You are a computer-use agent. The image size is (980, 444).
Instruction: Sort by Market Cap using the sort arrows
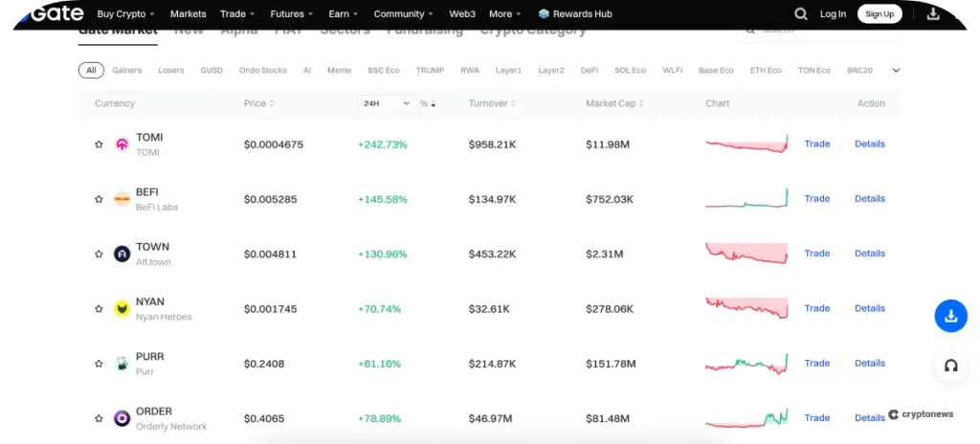641,103
